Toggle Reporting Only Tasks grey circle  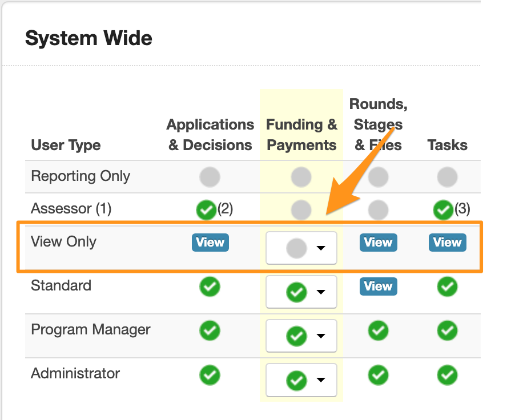[447, 177]
